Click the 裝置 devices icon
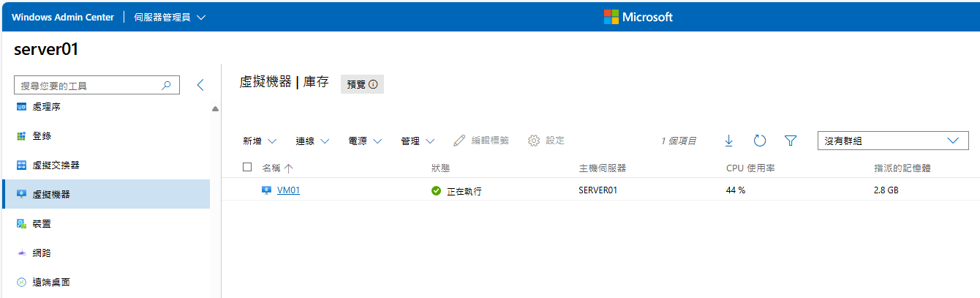Screen dimensions: 980x298 (21, 224)
